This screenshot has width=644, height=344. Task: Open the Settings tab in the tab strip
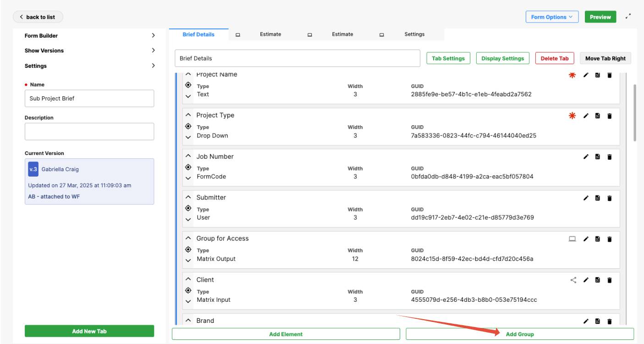tap(414, 34)
